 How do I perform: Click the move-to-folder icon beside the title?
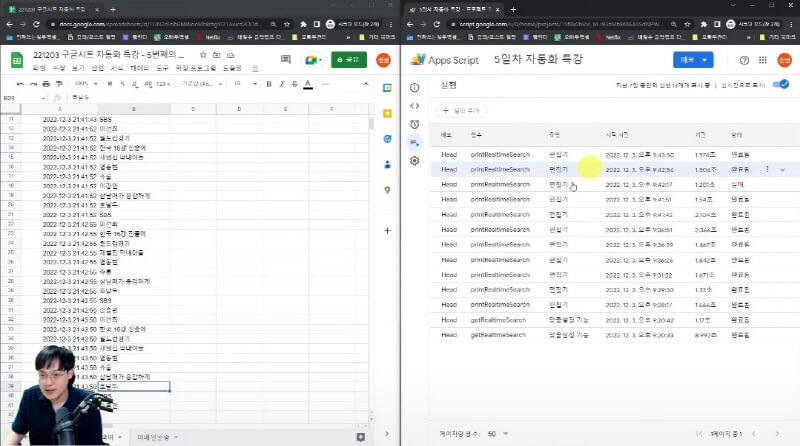point(216,55)
